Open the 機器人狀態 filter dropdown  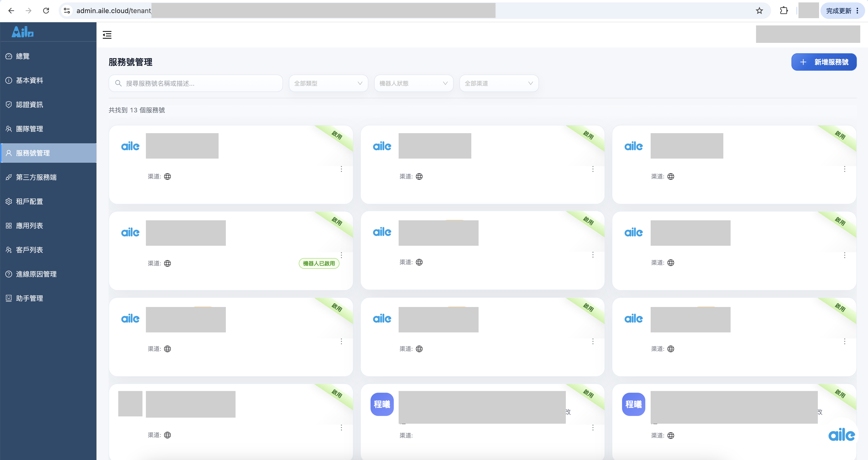(x=413, y=83)
